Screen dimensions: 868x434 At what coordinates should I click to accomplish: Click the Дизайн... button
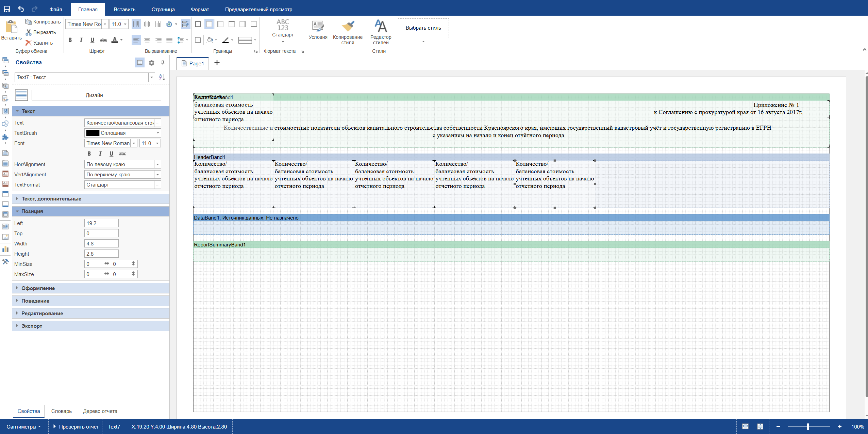(96, 95)
